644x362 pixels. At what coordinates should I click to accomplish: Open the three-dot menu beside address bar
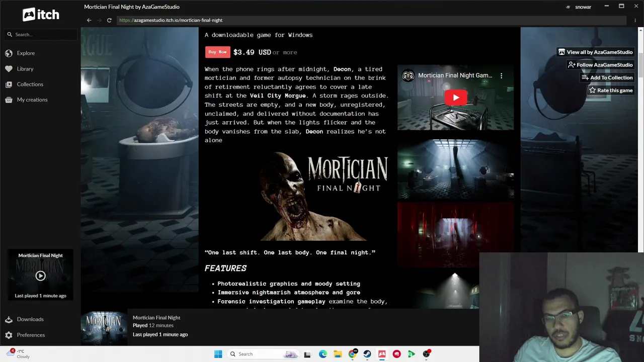point(635,20)
